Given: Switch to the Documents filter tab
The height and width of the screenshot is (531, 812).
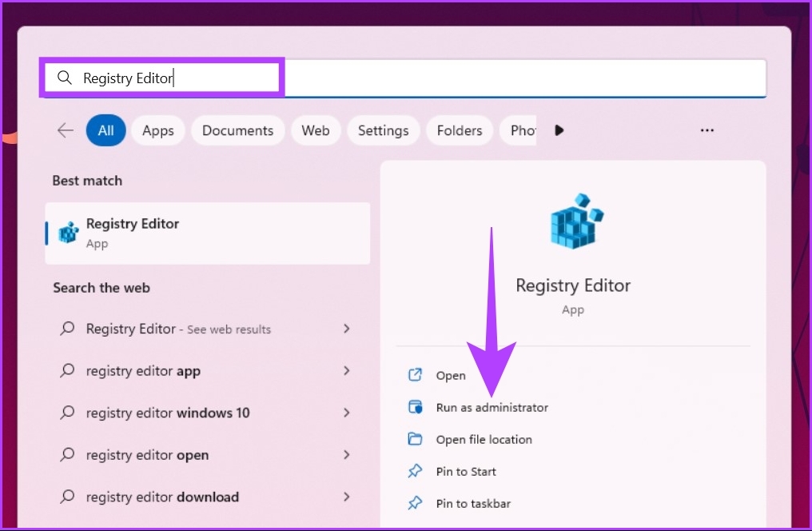Looking at the screenshot, I should point(237,130).
